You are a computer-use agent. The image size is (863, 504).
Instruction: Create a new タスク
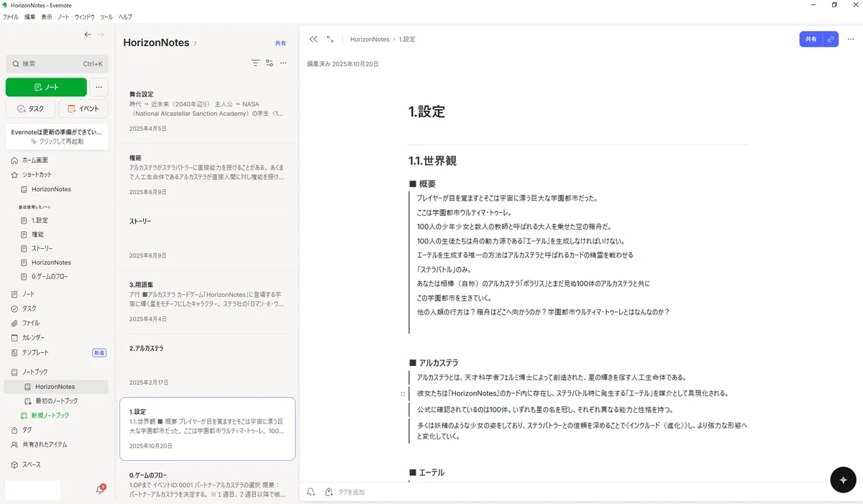pos(30,109)
